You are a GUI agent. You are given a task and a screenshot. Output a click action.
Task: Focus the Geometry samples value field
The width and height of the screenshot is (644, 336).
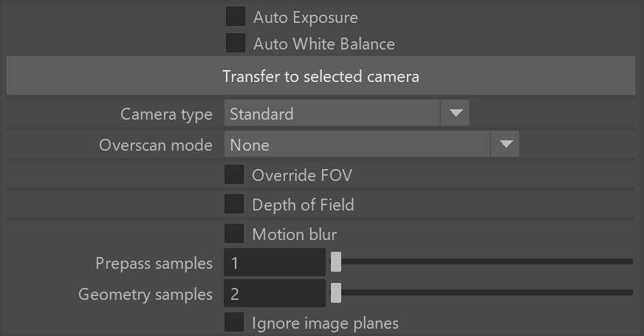tap(275, 293)
